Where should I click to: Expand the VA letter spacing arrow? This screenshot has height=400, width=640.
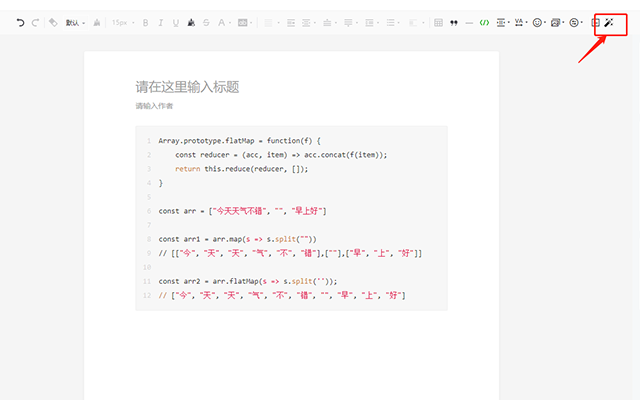(527, 22)
